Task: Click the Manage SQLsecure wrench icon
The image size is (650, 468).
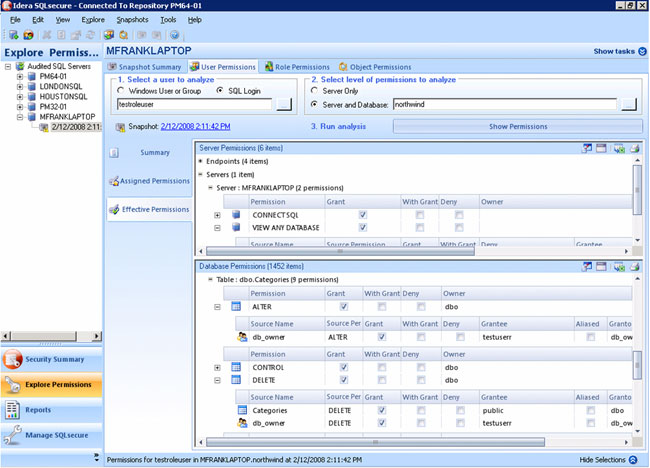Action: click(12, 435)
